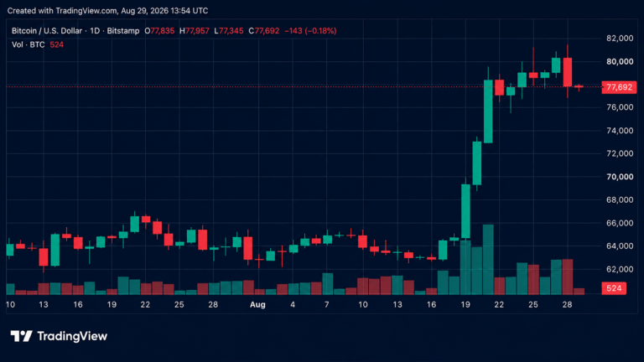Click the date label 4 on time axis
Viewport: 644px width, 362px height.
(293, 304)
